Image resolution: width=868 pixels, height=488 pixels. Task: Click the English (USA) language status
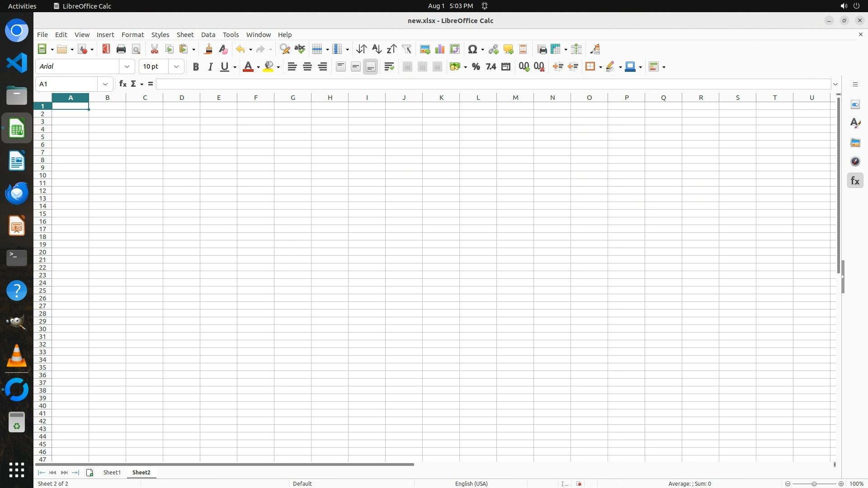471,484
